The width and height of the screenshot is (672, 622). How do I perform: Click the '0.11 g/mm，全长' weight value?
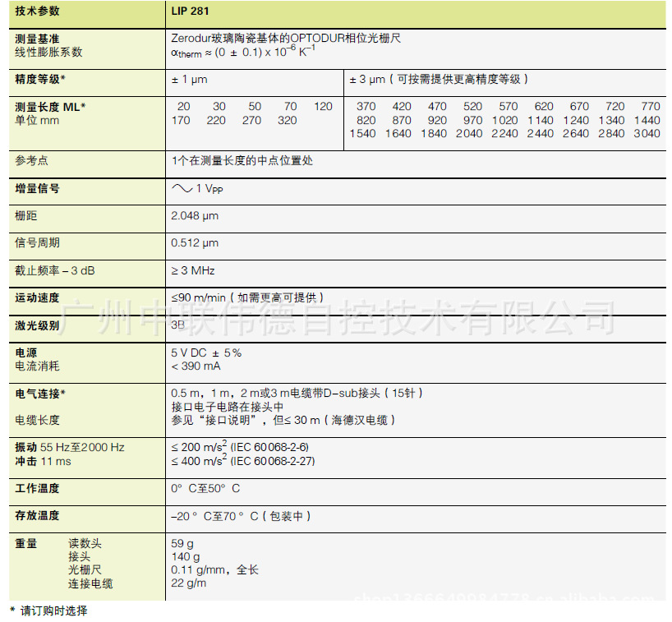coord(215,570)
